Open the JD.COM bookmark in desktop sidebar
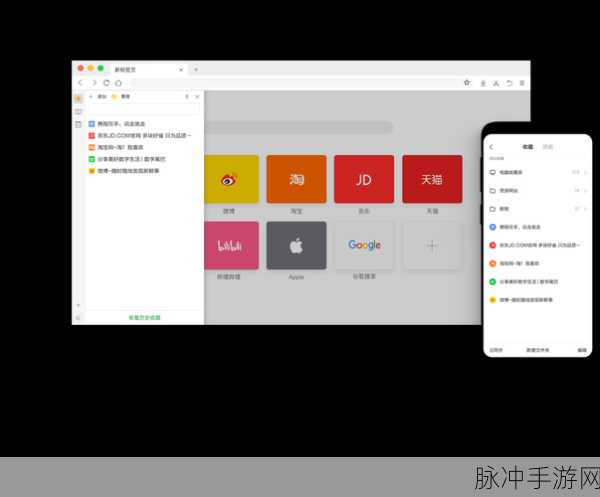The width and height of the screenshot is (600, 497). [x=140, y=135]
